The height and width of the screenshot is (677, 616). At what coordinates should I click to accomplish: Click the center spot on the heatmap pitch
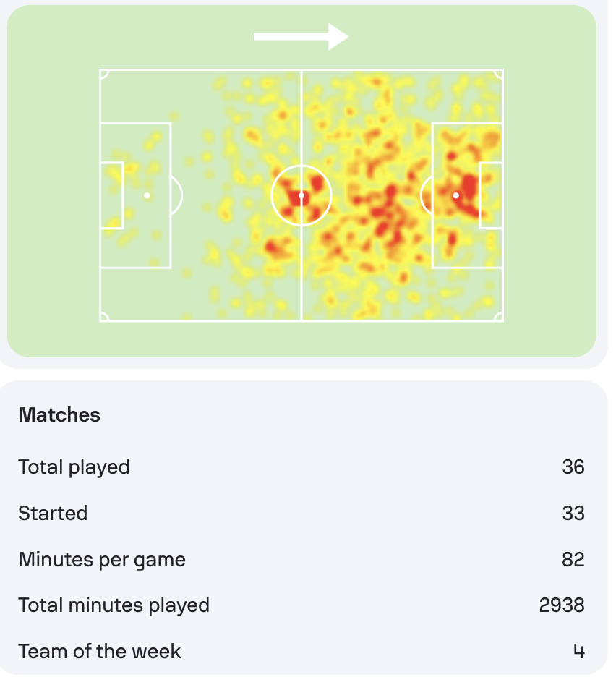tap(301, 195)
